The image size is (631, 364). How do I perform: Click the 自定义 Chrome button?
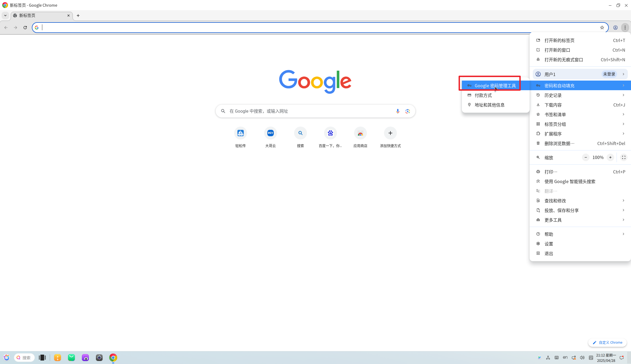click(x=607, y=343)
